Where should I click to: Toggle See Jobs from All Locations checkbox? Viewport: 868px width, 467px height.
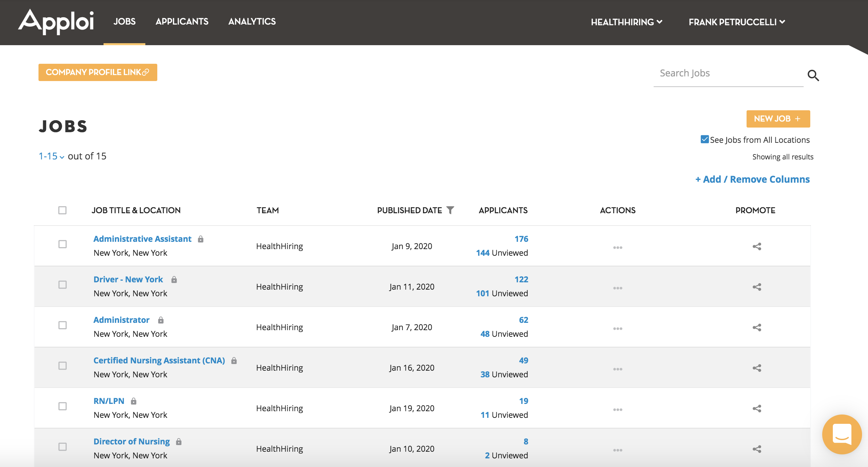pos(704,139)
